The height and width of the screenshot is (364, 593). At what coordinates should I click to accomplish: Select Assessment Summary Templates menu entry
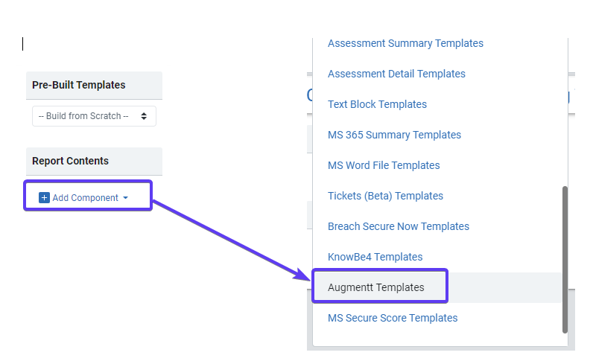point(405,43)
